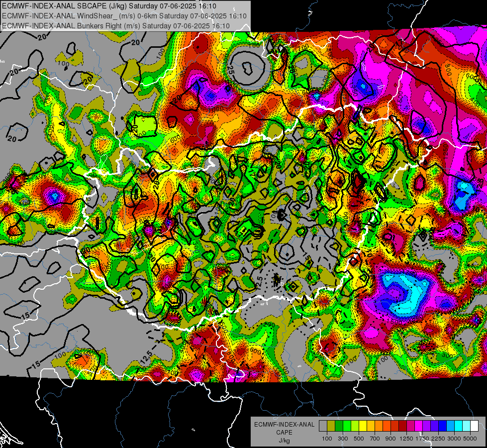Select the bright green swatch after 300
Image resolution: width=487 pixels, height=448 pixels.
[347, 426]
